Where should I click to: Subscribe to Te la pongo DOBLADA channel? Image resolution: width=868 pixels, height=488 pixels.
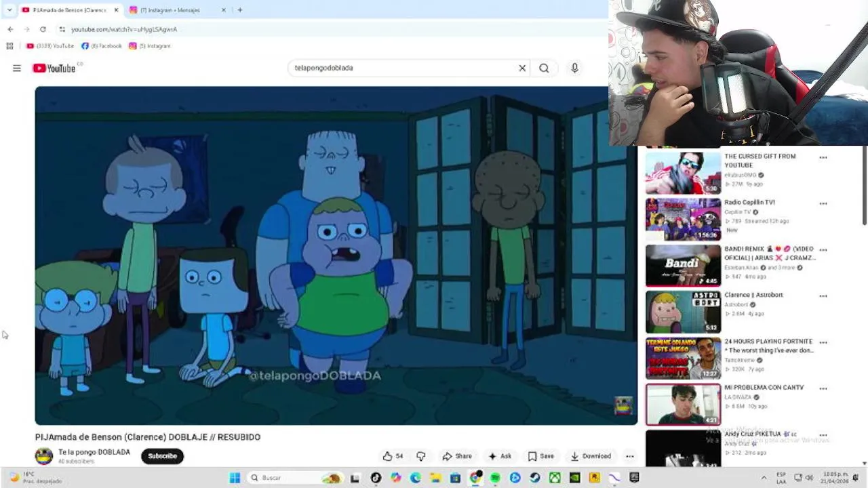[162, 456]
